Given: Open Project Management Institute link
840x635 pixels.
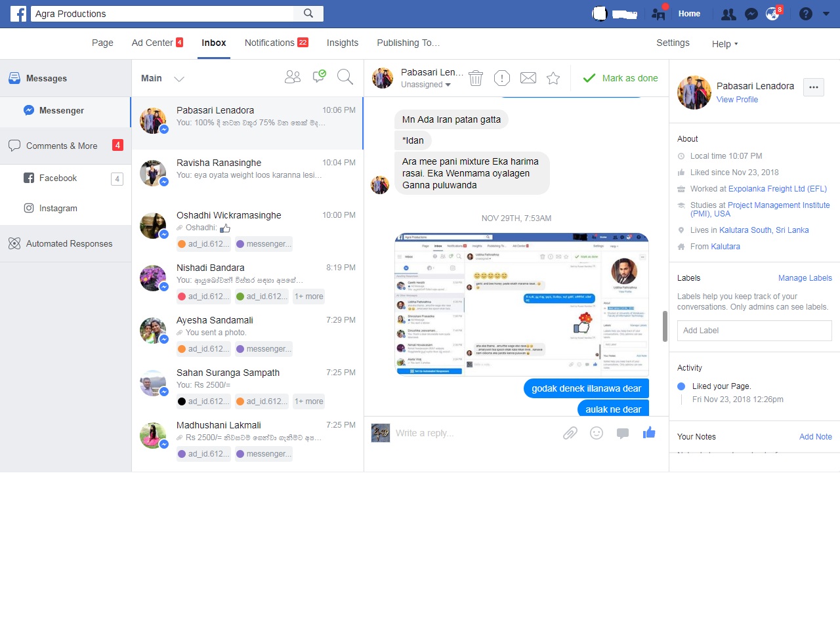Looking at the screenshot, I should coord(760,209).
